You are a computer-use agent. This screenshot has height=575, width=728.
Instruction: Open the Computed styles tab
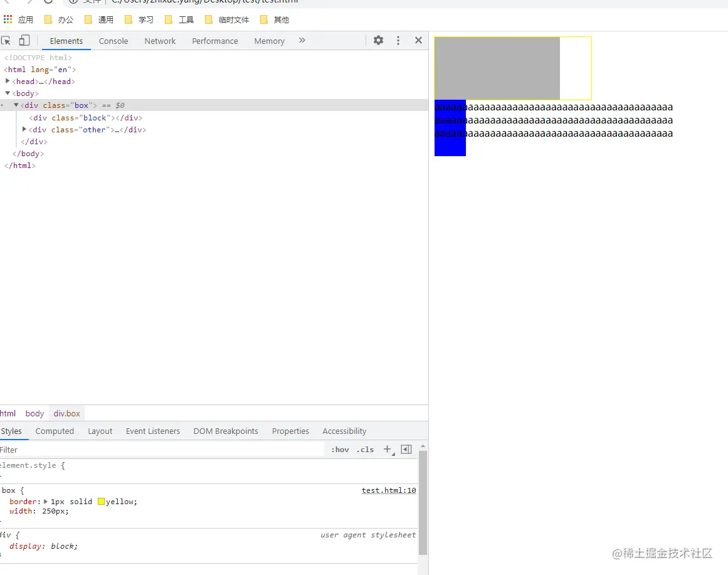(x=55, y=431)
